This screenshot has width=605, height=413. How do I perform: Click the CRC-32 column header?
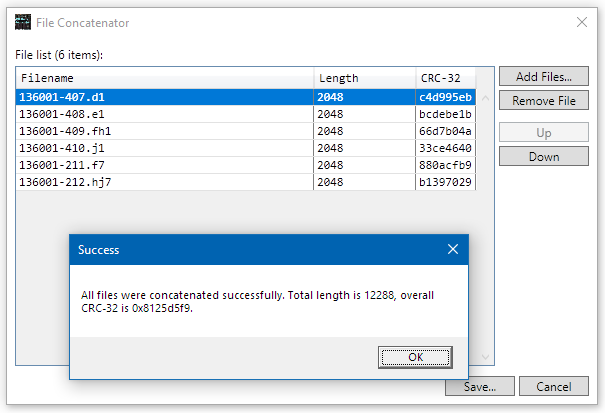tap(444, 78)
